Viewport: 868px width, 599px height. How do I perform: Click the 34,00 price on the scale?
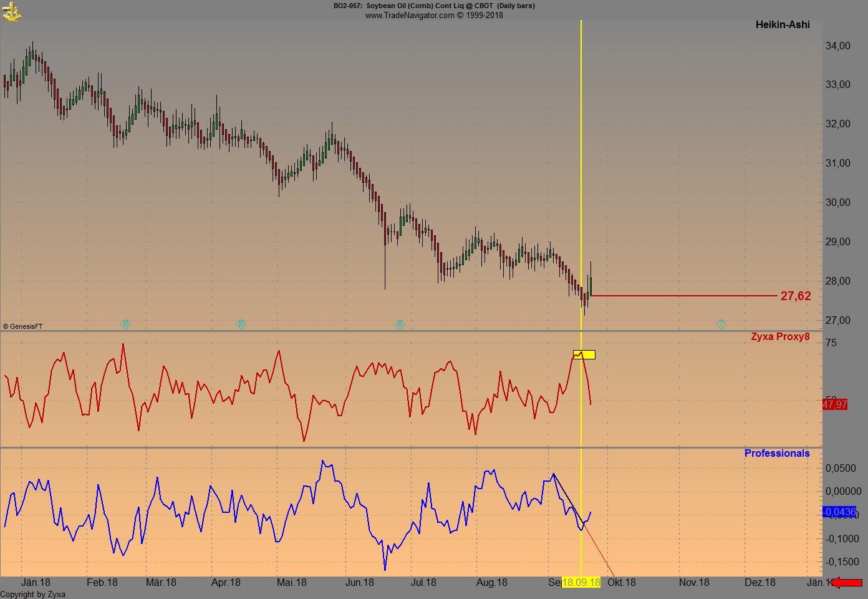(837, 46)
